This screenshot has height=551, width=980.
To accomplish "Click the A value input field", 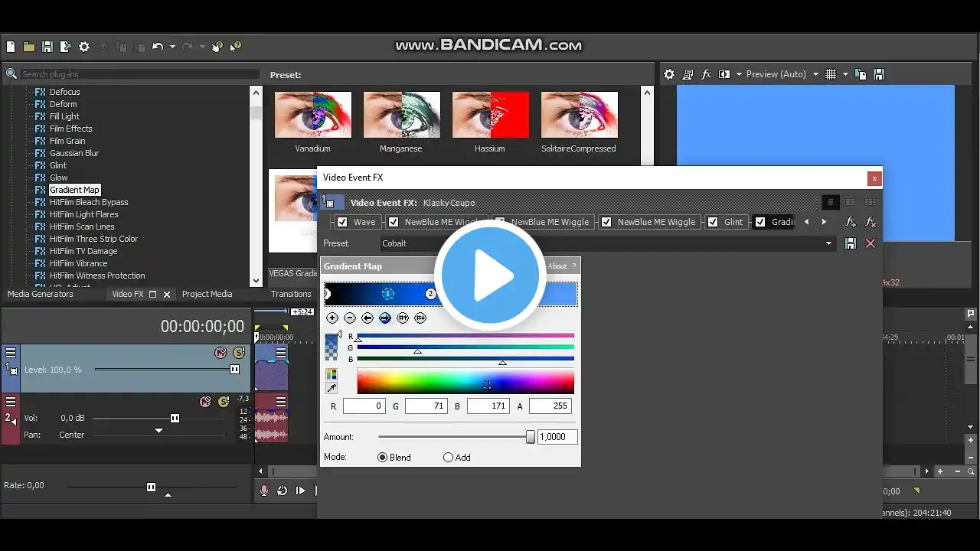I will [x=550, y=406].
